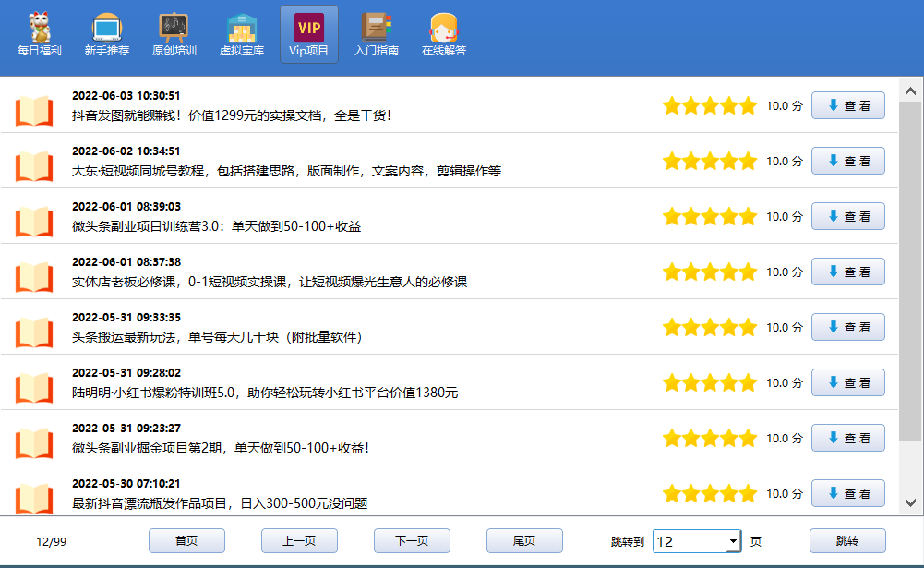Go to previous page with 上一页
Image resolution: width=924 pixels, height=568 pixels.
coord(299,541)
